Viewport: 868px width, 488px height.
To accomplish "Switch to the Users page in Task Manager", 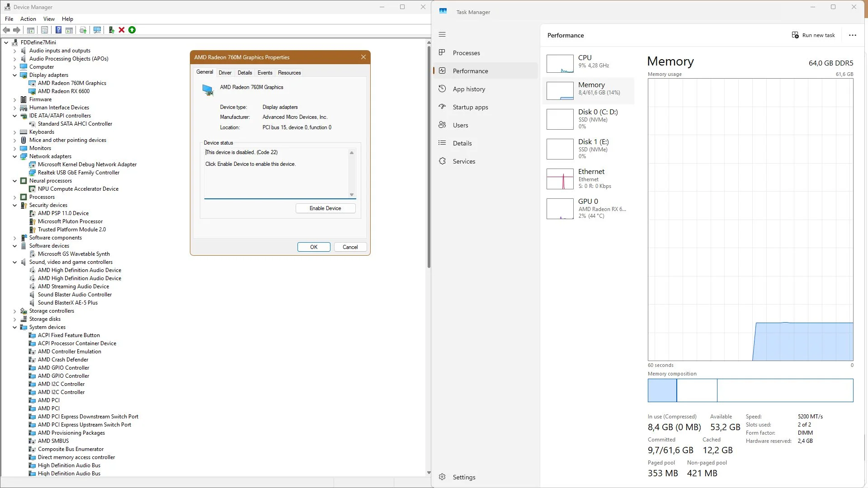I will coord(486,125).
